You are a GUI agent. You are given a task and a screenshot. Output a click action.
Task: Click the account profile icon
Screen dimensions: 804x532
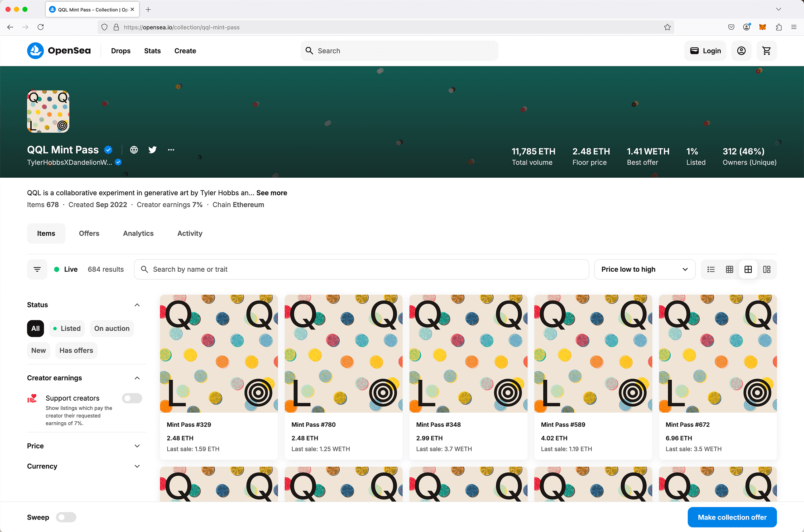pyautogui.click(x=741, y=51)
